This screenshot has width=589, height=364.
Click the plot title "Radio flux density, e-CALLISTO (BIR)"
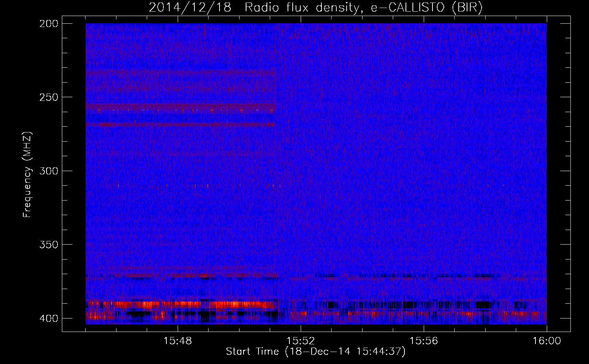tap(363, 8)
